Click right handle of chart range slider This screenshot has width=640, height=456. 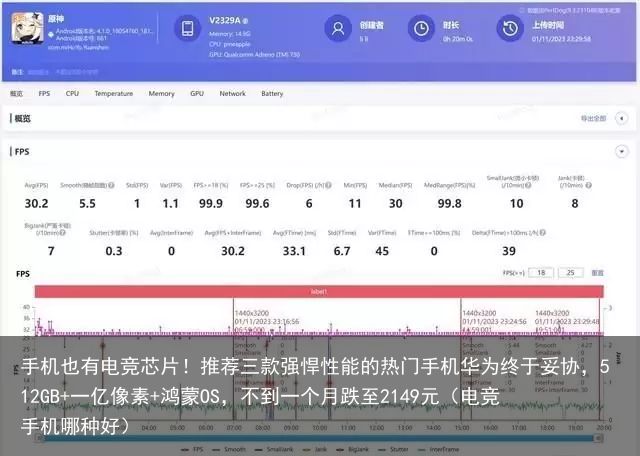coord(598,438)
